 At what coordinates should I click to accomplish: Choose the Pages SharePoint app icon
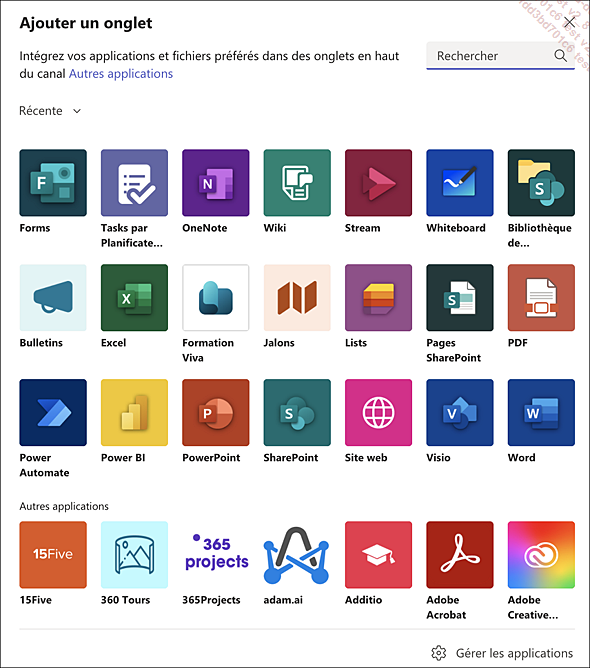pyautogui.click(x=460, y=298)
